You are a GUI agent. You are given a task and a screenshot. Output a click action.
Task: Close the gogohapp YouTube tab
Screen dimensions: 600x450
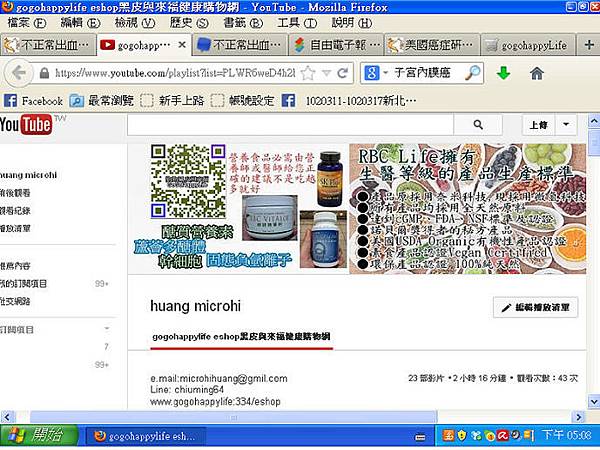(182, 45)
